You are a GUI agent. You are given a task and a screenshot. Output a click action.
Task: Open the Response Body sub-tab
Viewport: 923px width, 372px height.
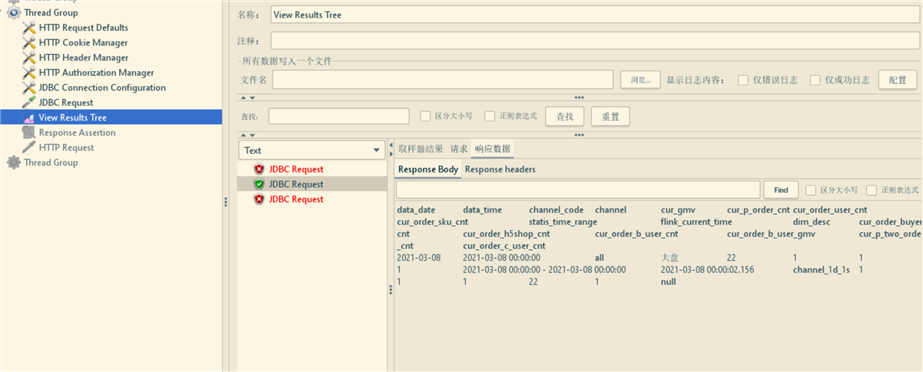click(428, 170)
